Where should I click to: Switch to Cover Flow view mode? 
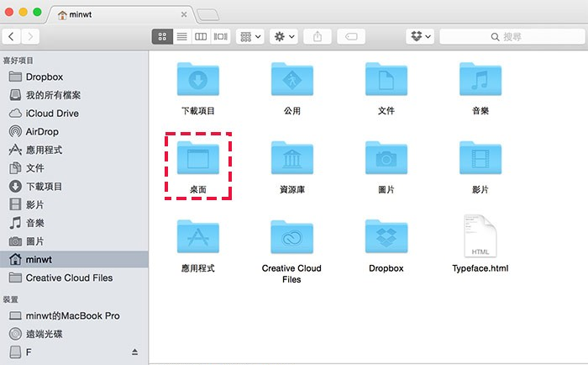220,36
